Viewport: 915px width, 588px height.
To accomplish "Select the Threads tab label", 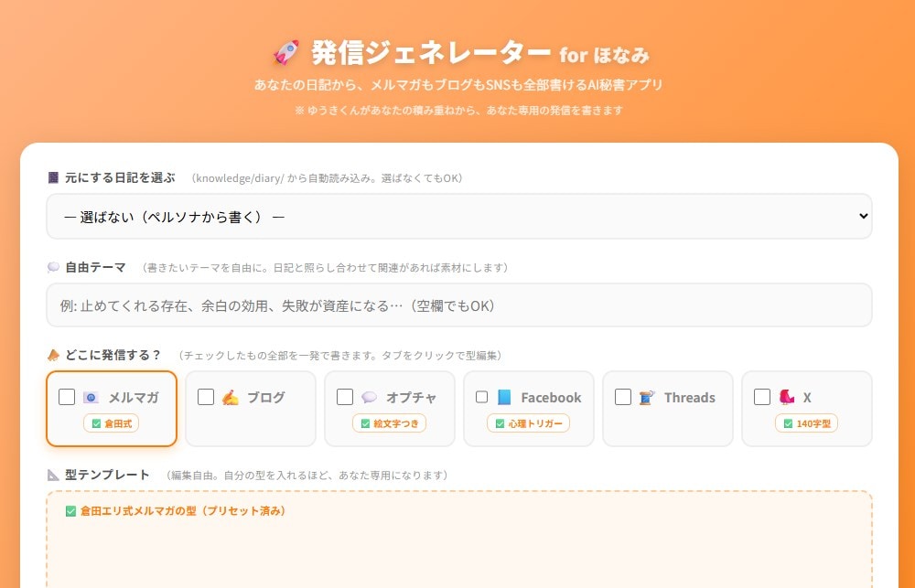I will pyautogui.click(x=689, y=398).
